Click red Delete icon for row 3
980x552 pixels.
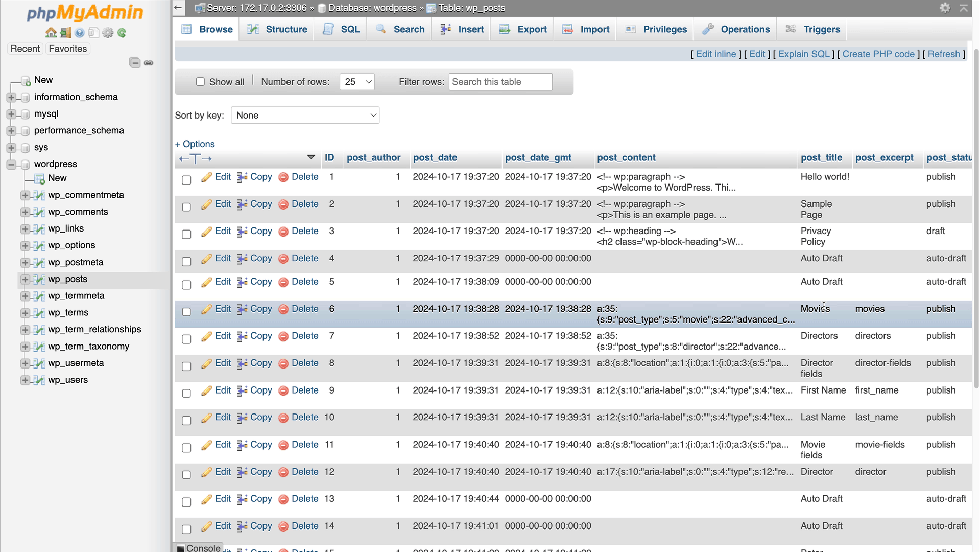pos(283,232)
